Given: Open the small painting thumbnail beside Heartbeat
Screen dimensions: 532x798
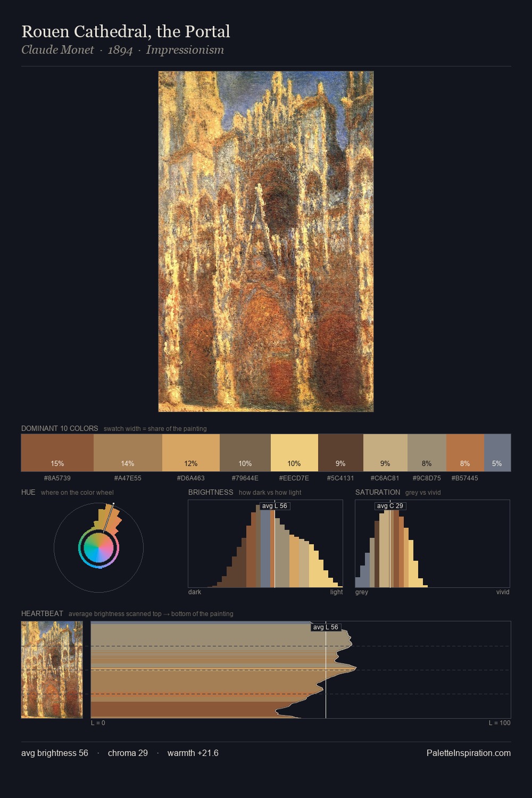Looking at the screenshot, I should click(x=52, y=670).
